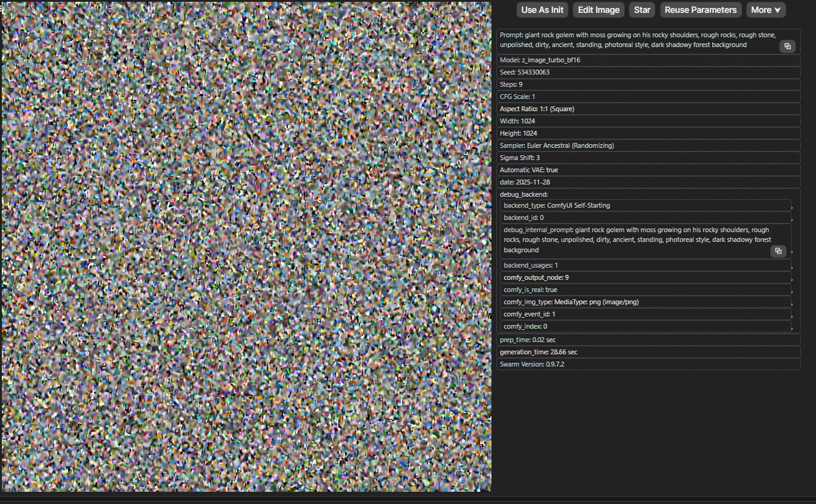This screenshot has height=504, width=816.
Task: Click the comfy_index: 0 row
Action: pos(646,326)
